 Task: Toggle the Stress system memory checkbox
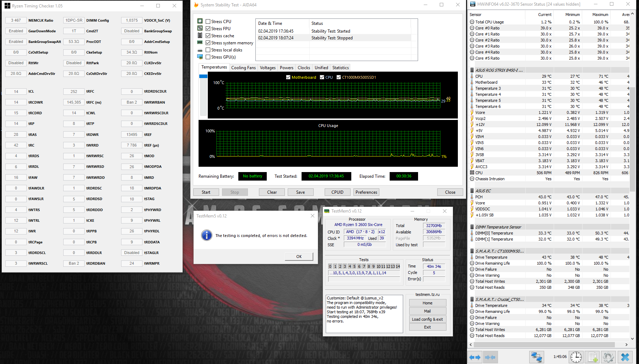[208, 43]
